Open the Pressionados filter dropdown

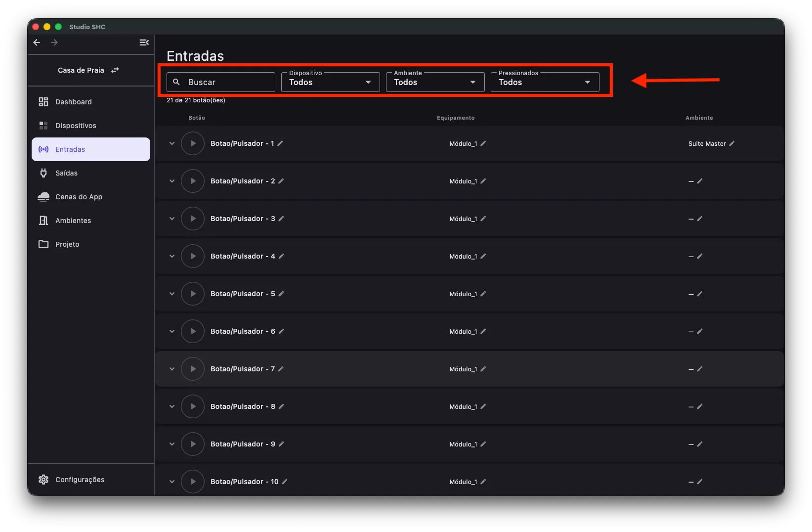click(x=545, y=82)
